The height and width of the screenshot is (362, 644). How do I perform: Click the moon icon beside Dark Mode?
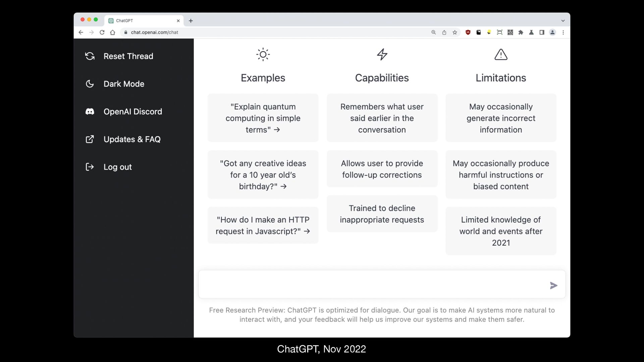[x=90, y=84]
